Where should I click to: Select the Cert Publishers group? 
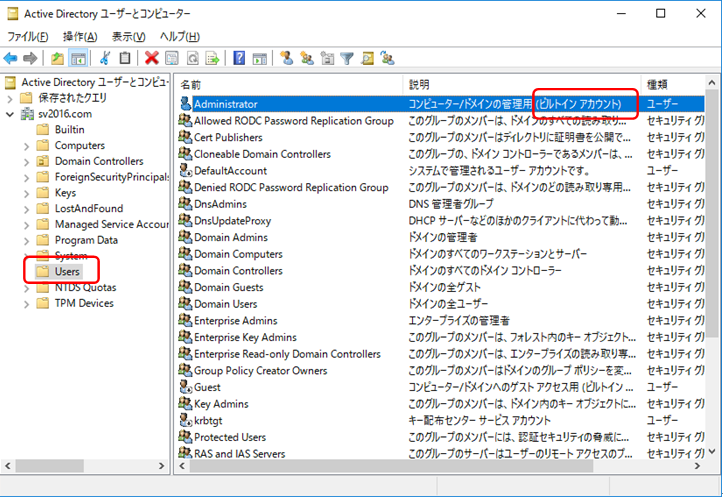[x=228, y=137]
